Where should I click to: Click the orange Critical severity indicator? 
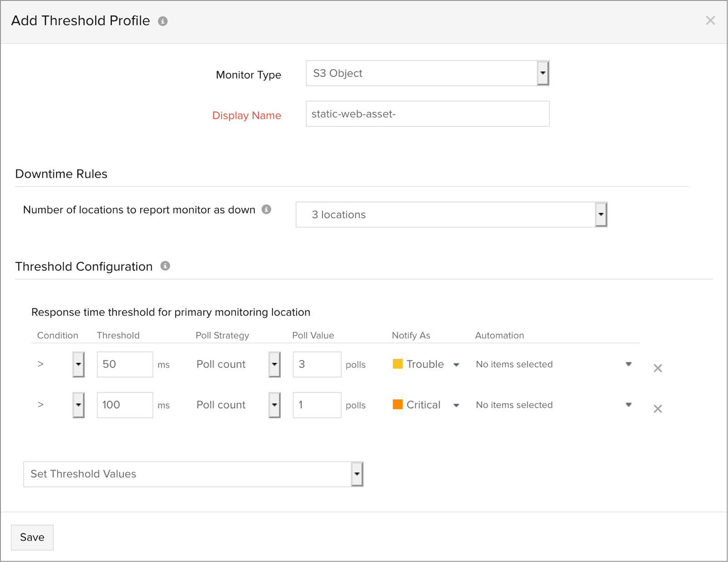pyautogui.click(x=398, y=405)
